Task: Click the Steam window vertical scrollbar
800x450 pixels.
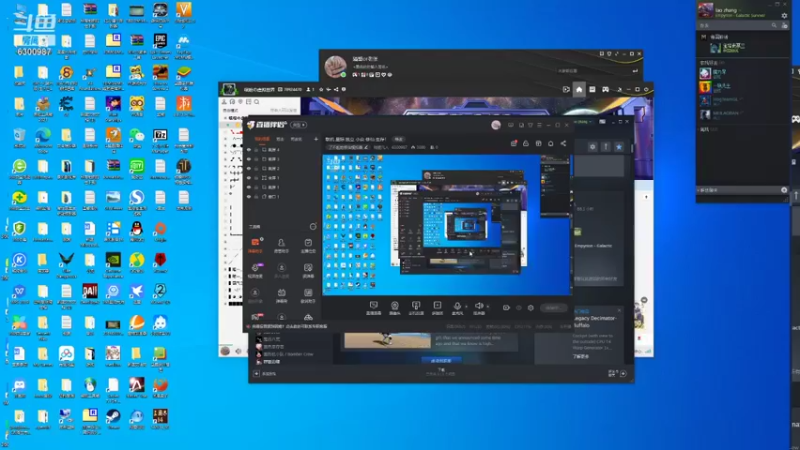Action: 632,147
